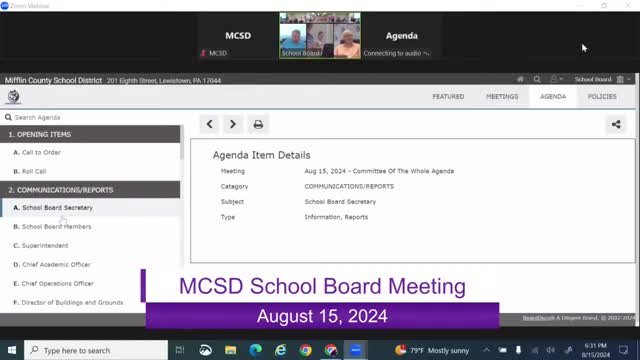Print the agenda item
Viewport: 640px width, 360px height.
[258, 124]
